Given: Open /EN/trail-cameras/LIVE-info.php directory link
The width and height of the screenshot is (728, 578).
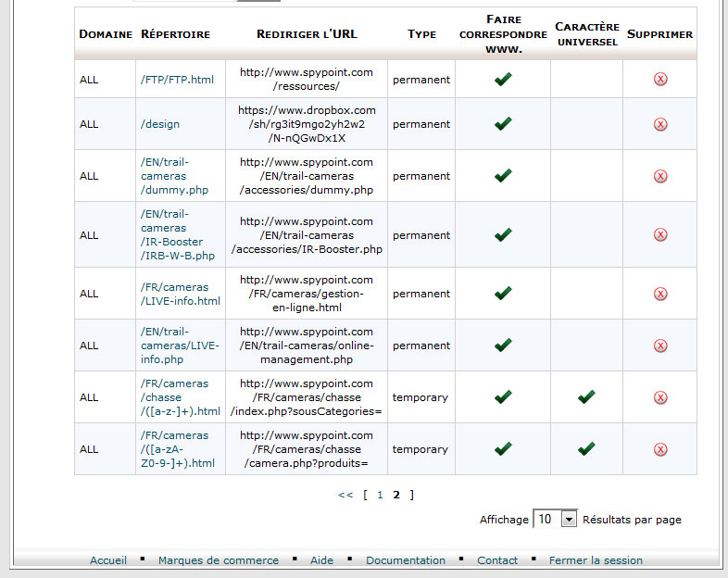Looking at the screenshot, I should [x=180, y=346].
